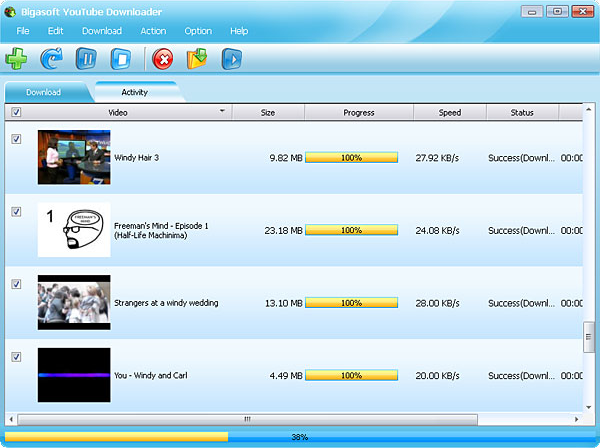Click Strangers at a windy wedding progress bar

click(x=351, y=303)
